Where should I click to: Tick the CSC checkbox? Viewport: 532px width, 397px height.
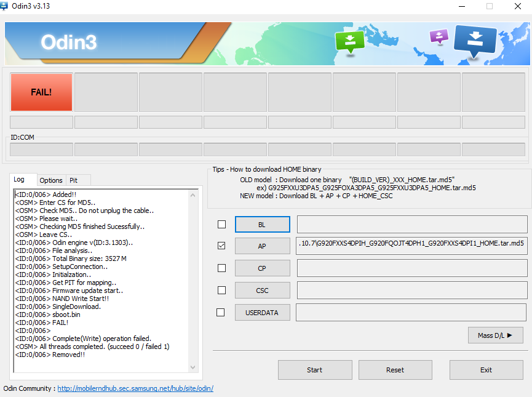point(221,290)
